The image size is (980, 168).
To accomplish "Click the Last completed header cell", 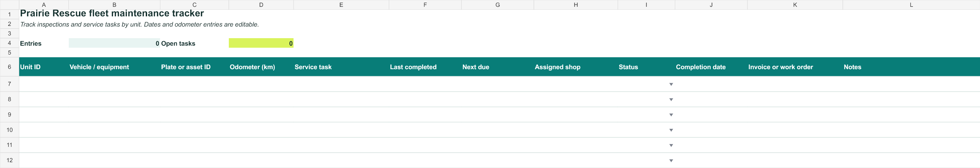I will (425, 67).
